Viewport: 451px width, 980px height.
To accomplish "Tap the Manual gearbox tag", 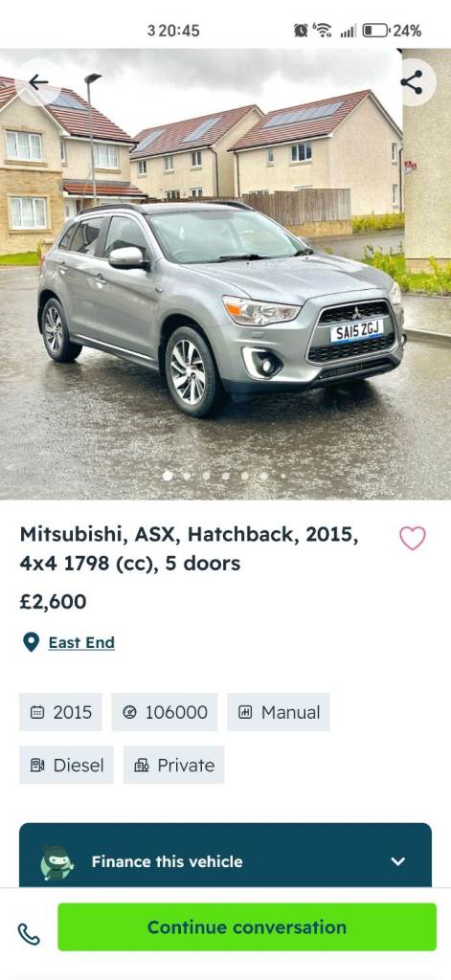I will (279, 712).
